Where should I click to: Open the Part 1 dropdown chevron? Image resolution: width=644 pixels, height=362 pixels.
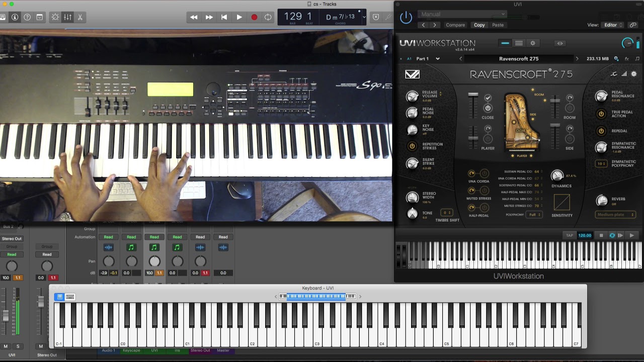click(x=437, y=59)
